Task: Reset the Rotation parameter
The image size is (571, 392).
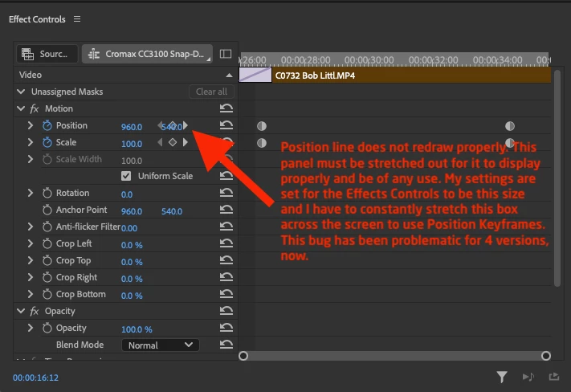Action: click(226, 192)
